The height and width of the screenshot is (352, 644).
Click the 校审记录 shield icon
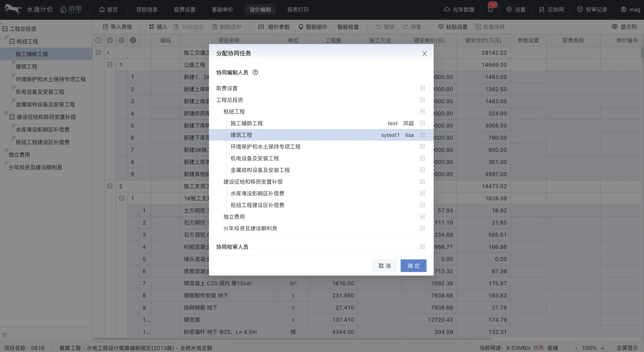pos(580,9)
